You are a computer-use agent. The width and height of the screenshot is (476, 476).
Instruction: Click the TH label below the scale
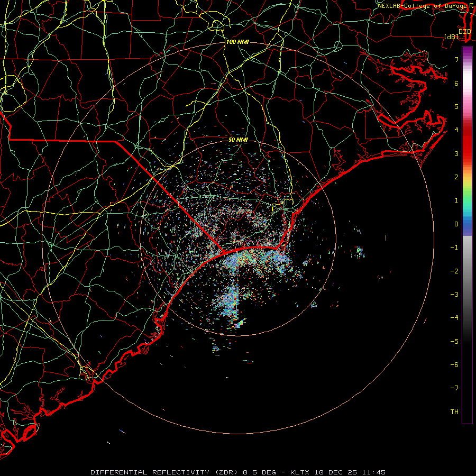tap(454, 412)
